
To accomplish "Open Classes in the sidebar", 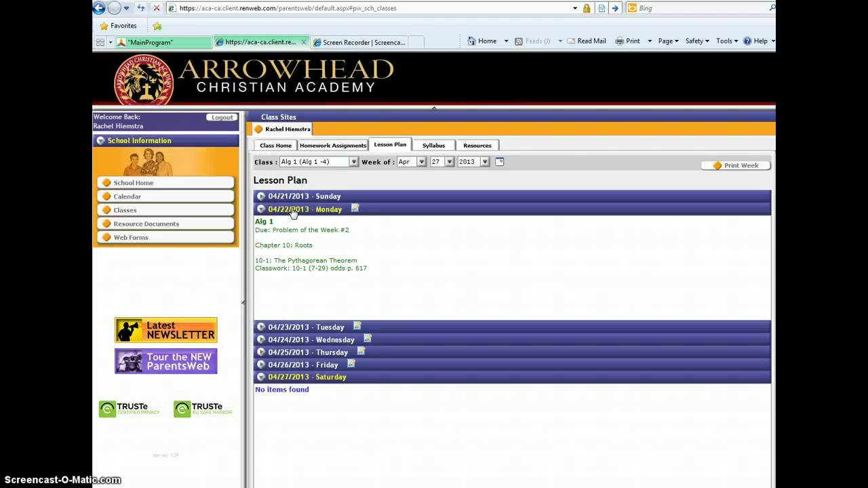I will 166,210.
